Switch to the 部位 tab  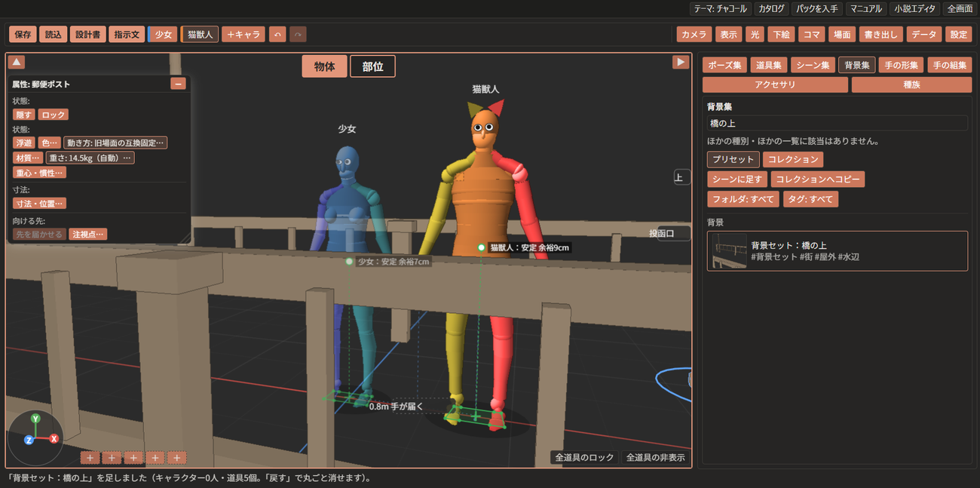(x=372, y=66)
